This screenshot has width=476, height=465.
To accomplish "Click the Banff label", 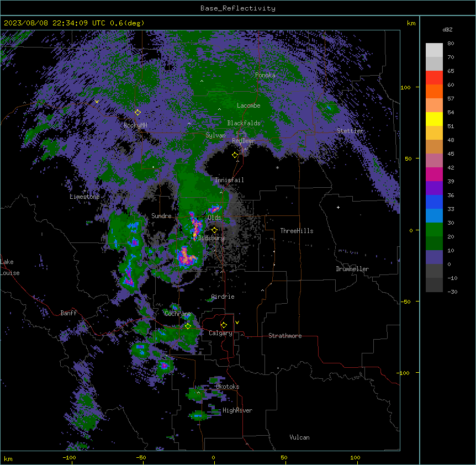I will 68,313.
